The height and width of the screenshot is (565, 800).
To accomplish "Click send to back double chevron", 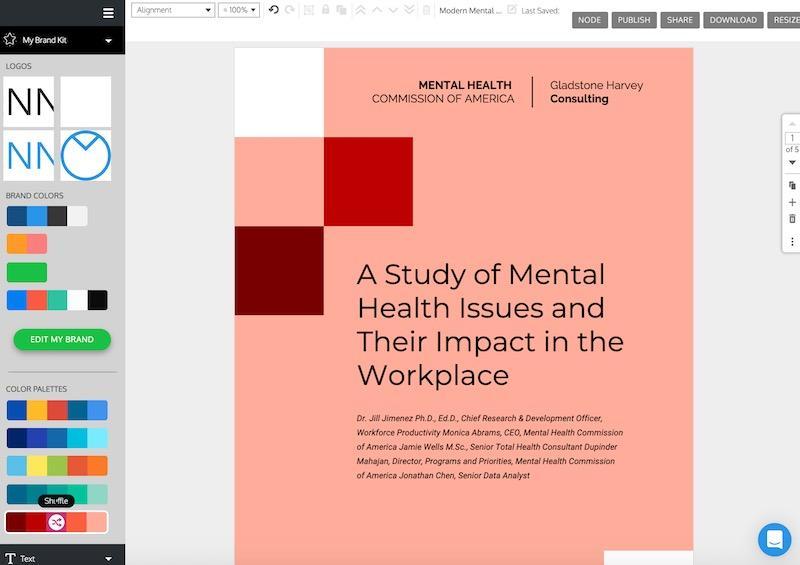I will 409,10.
